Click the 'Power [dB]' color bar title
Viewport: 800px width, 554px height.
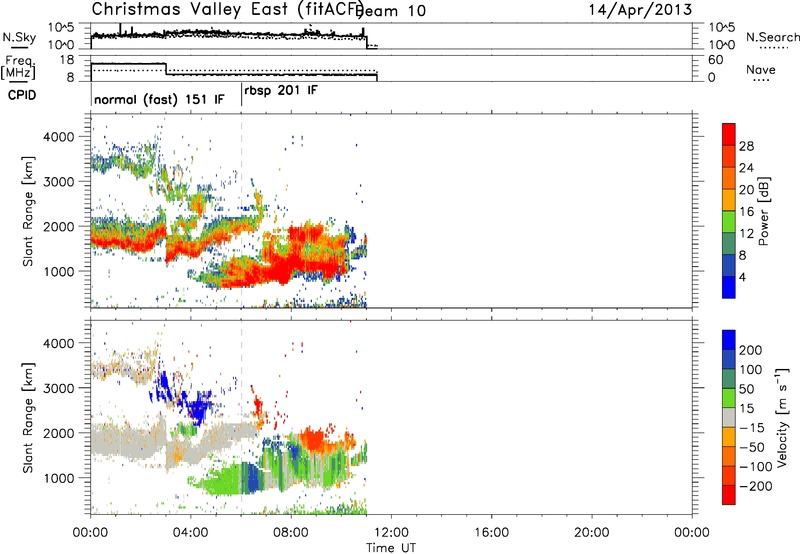pyautogui.click(x=763, y=211)
